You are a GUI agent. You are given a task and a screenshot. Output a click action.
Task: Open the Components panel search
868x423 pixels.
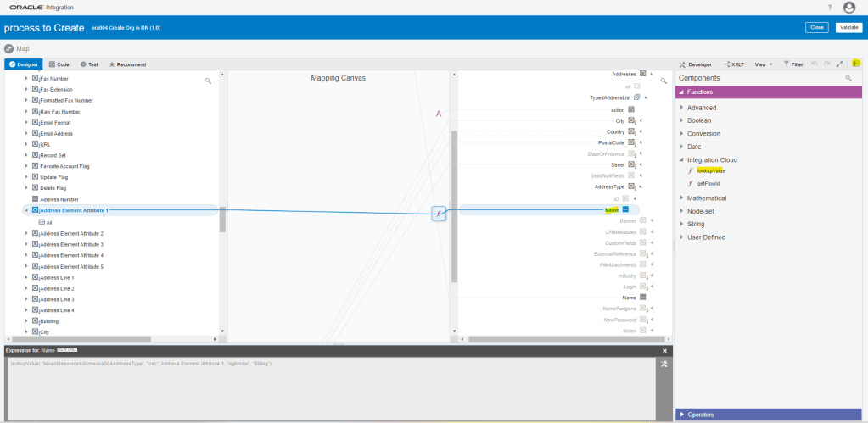point(848,78)
